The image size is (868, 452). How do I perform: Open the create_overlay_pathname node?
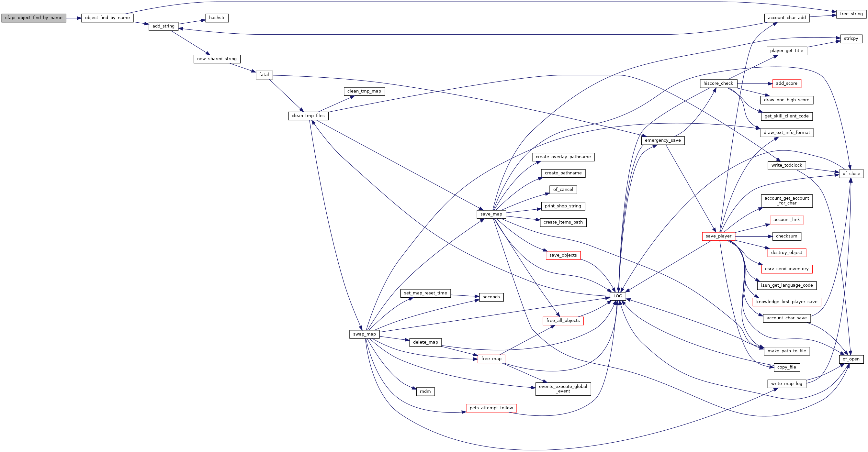[x=563, y=157]
